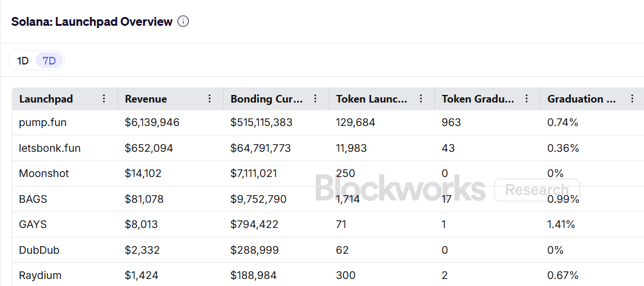The height and width of the screenshot is (286, 644).
Task: Click Raydium token launches value 300
Action: pos(346,275)
